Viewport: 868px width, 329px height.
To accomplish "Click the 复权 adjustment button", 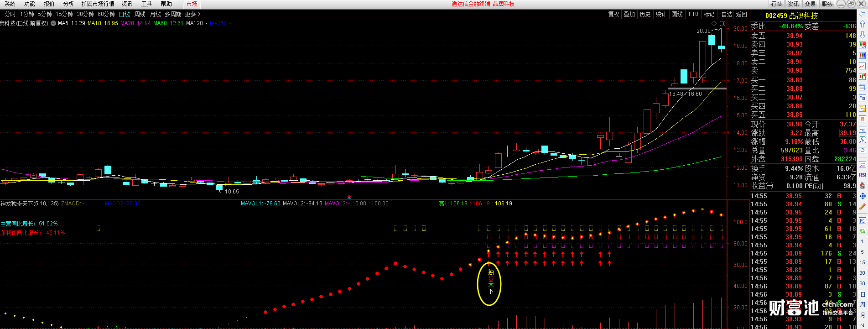I will click(614, 14).
